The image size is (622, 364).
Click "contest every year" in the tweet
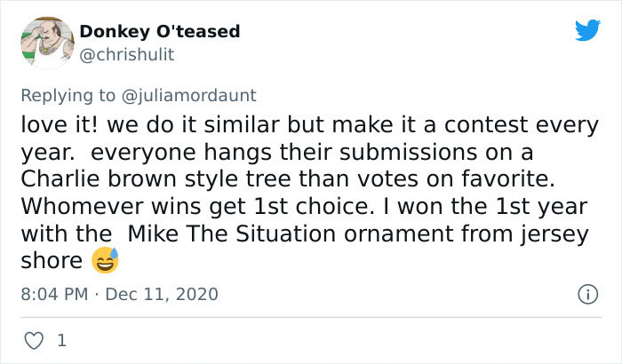coord(498,123)
